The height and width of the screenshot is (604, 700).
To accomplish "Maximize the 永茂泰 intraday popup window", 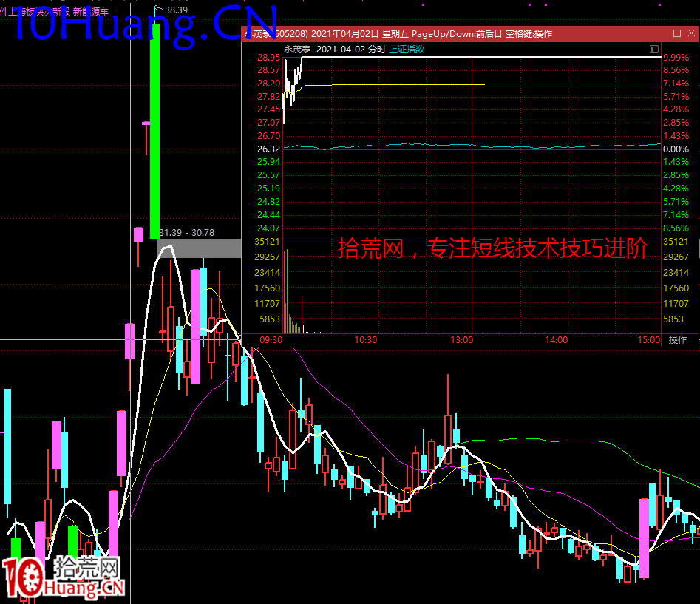I will point(677,33).
